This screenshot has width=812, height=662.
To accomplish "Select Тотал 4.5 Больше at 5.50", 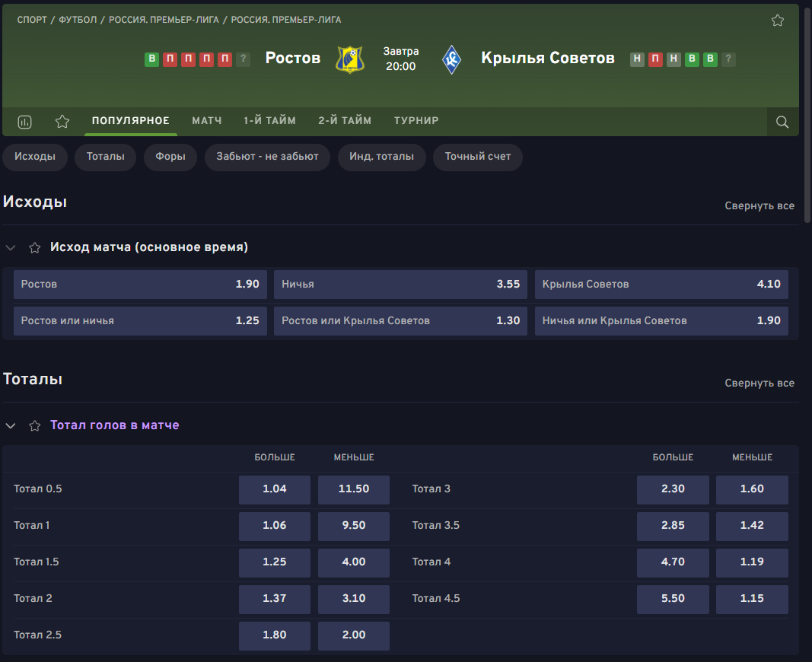I will click(673, 600).
